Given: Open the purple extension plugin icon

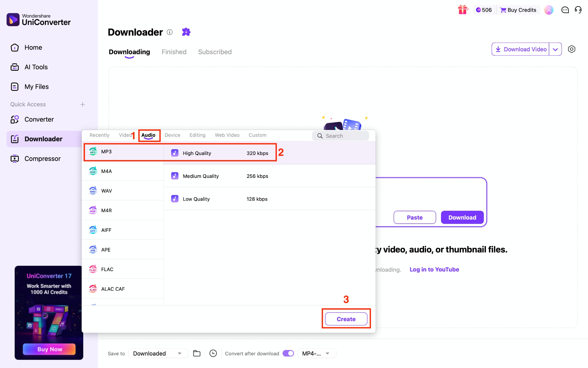Looking at the screenshot, I should [186, 32].
